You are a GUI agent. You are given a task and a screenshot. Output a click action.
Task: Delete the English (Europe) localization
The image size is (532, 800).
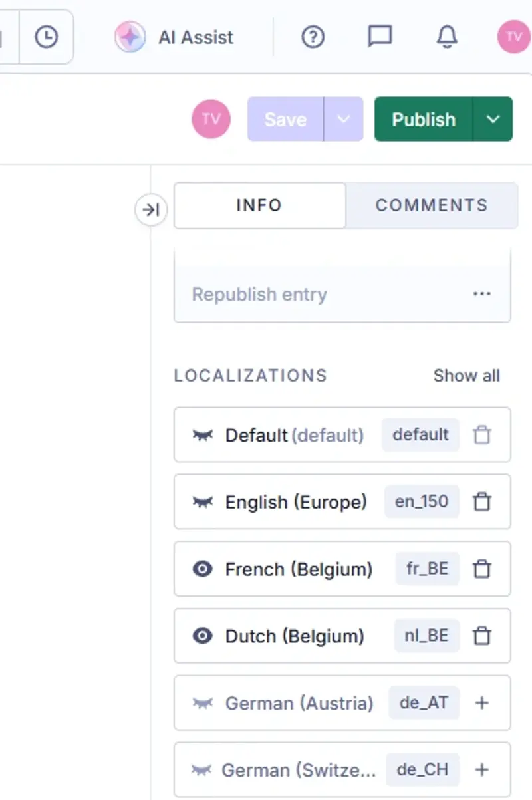482,502
